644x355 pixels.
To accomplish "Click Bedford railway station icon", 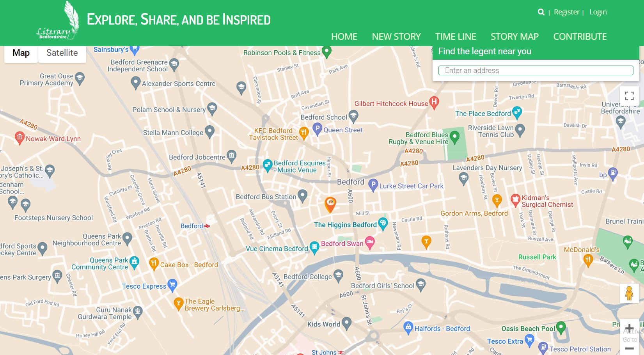I will tap(207, 226).
